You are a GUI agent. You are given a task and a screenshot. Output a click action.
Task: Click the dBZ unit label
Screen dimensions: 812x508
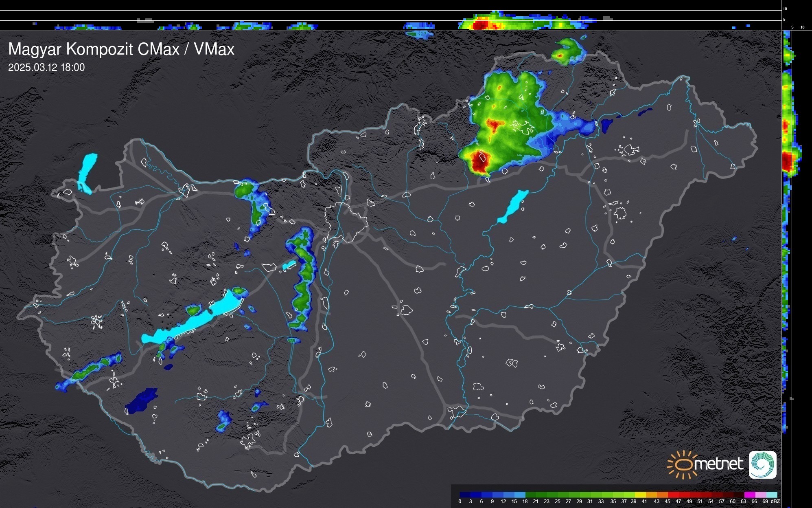coord(775,501)
